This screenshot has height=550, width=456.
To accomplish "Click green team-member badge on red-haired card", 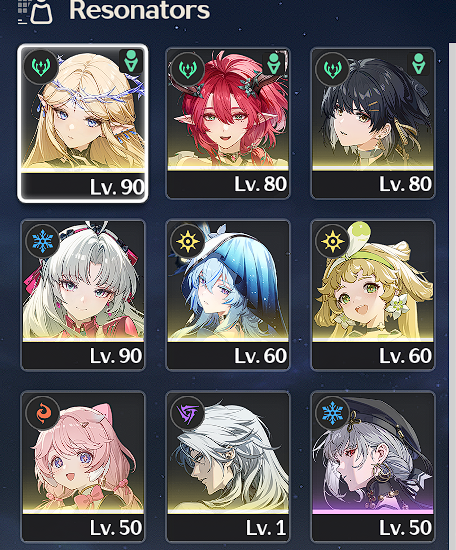I will click(x=274, y=63).
